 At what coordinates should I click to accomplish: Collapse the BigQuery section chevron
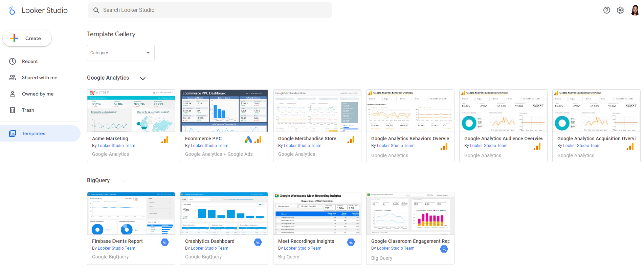[124, 181]
